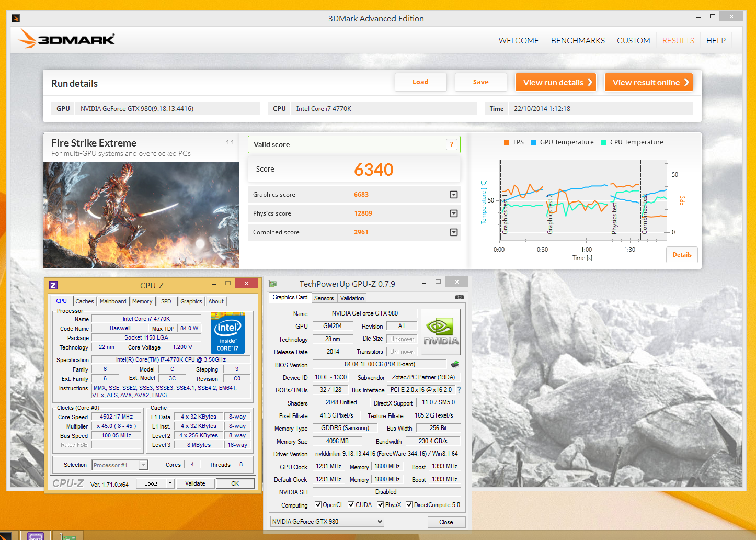756x540 pixels.
Task: Select the GPU-Z Graphics Card tab
Action: 290,297
